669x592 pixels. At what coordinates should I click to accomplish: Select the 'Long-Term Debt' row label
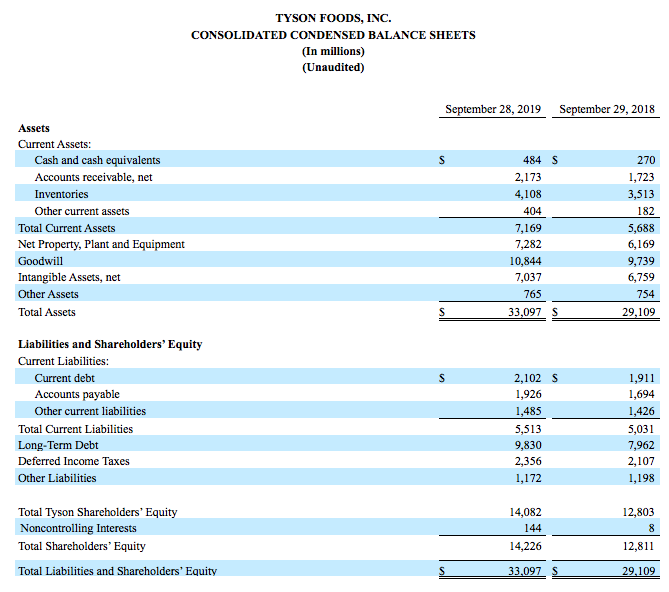58,445
